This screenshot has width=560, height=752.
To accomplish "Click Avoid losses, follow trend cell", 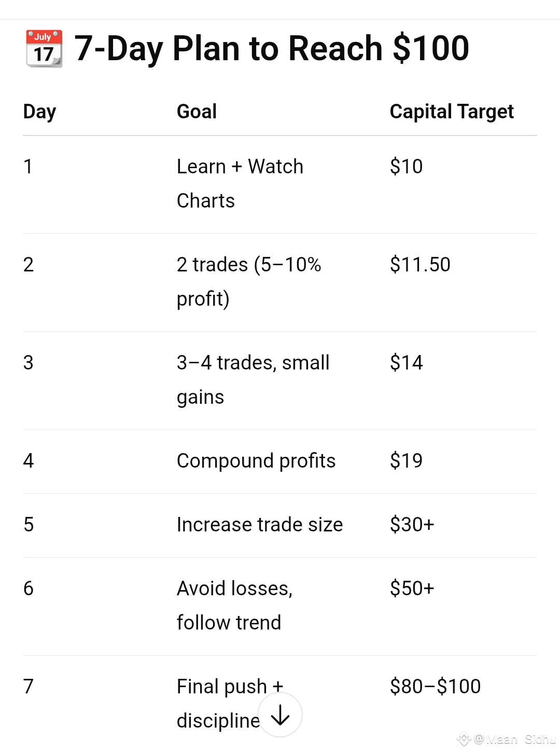I will (x=234, y=605).
